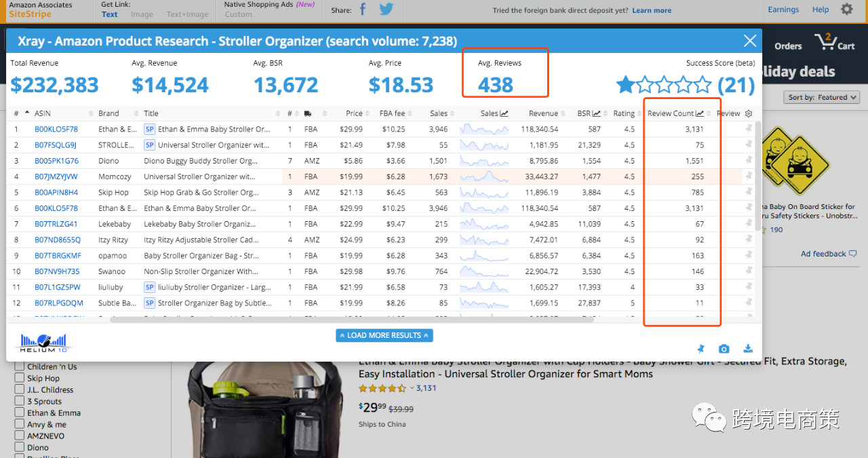Screen dimensions: 868x458
Task: Click the pin icon beside the camera
Action: click(x=701, y=349)
